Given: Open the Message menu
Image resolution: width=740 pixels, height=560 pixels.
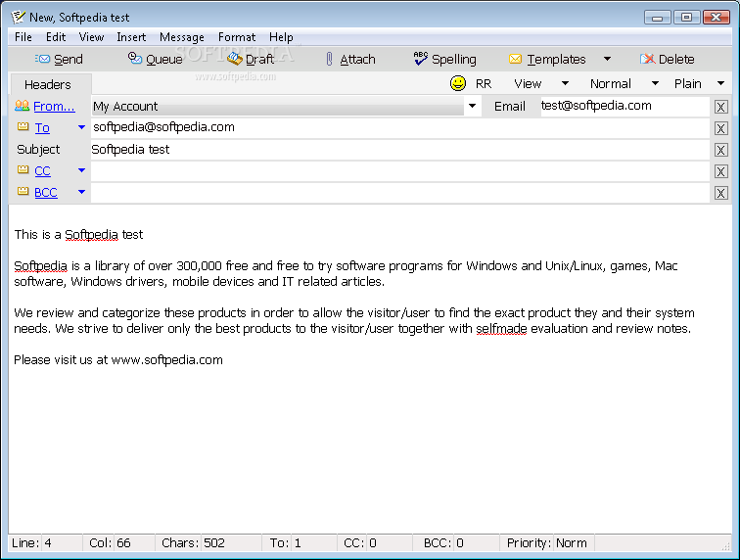Looking at the screenshot, I should pos(182,37).
